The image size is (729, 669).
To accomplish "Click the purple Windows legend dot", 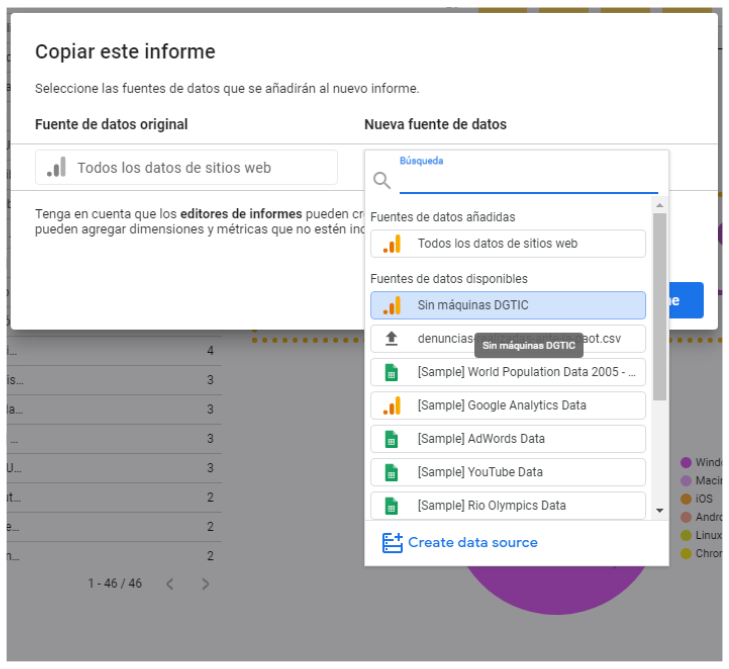I will 686,463.
